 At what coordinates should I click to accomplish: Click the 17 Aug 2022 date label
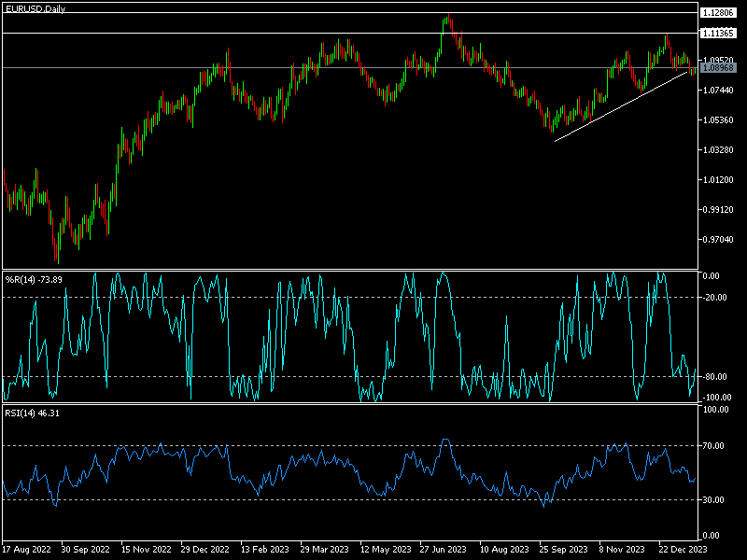tap(27, 549)
